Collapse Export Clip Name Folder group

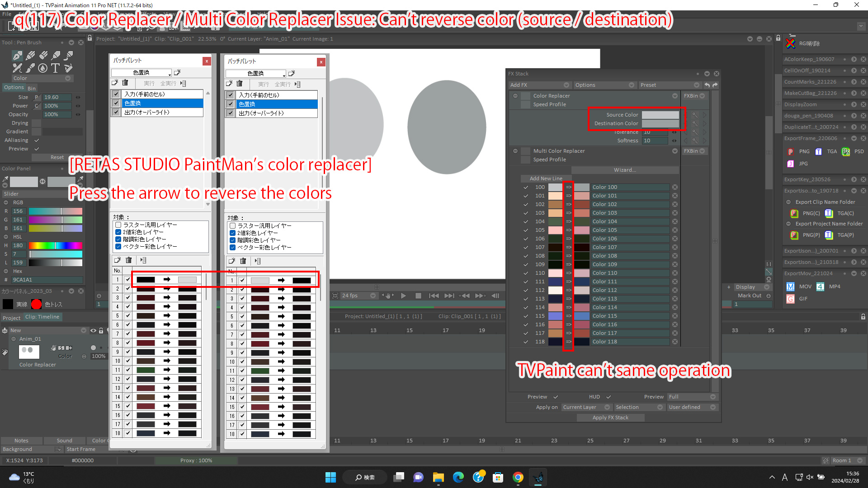(x=788, y=202)
